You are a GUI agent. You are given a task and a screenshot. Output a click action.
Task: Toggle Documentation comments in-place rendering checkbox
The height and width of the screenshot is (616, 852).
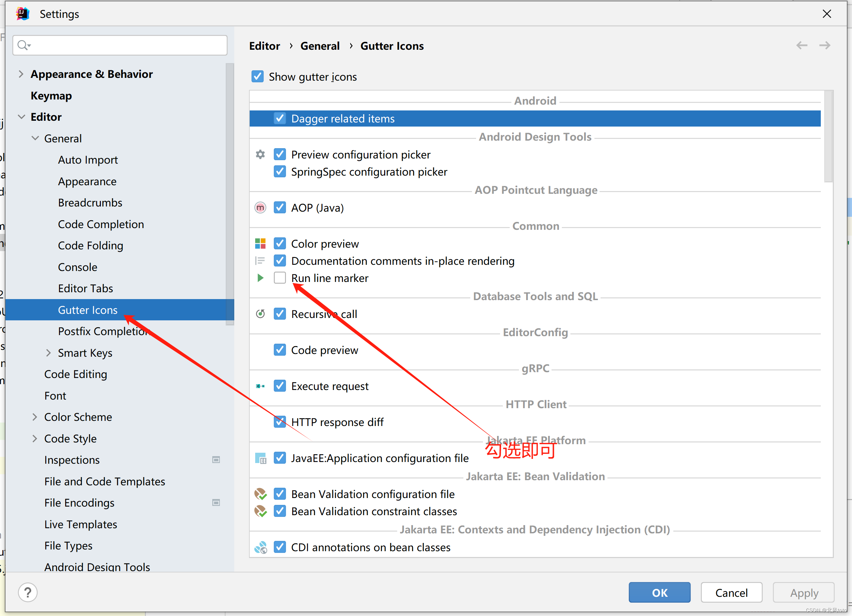(x=280, y=261)
